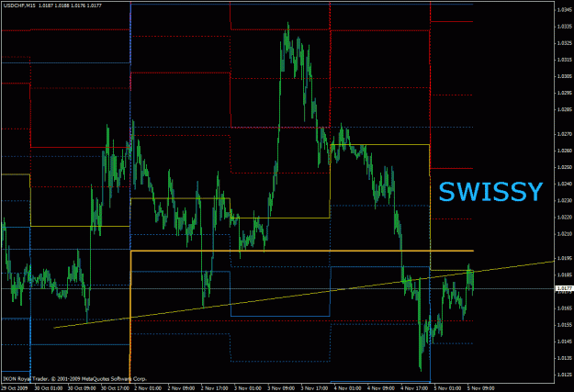Click the 2 Nov 09:00 time label
The image size is (574, 392).
[x=182, y=388]
